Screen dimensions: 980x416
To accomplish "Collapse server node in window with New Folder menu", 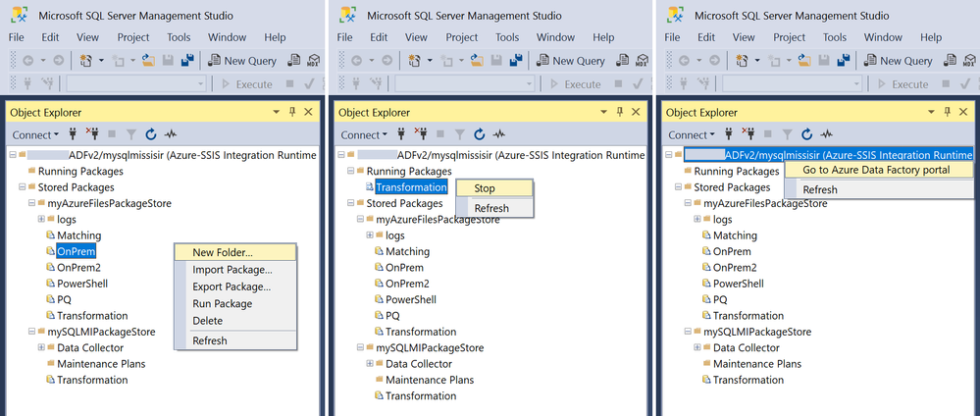I will (13, 155).
